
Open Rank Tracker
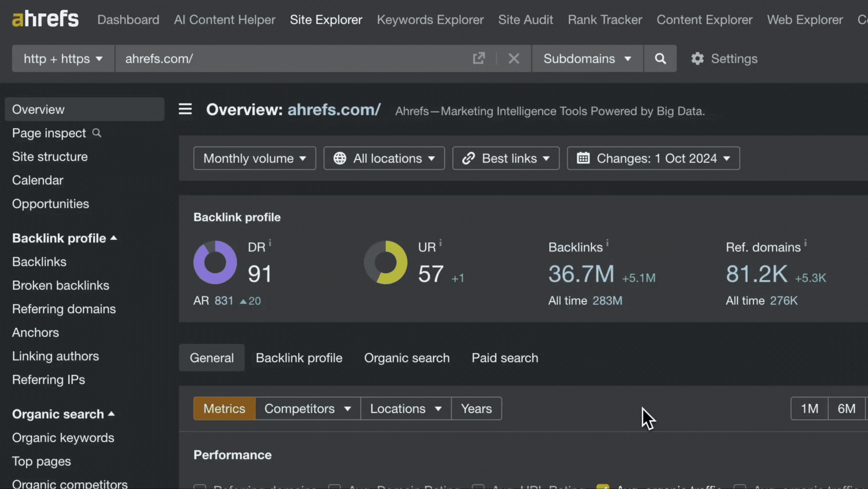[605, 20]
